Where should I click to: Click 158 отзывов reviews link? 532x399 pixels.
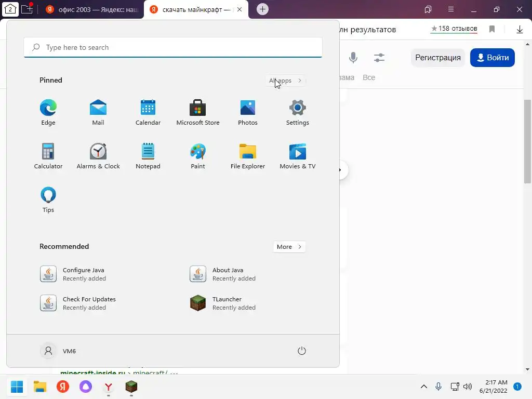point(454,29)
